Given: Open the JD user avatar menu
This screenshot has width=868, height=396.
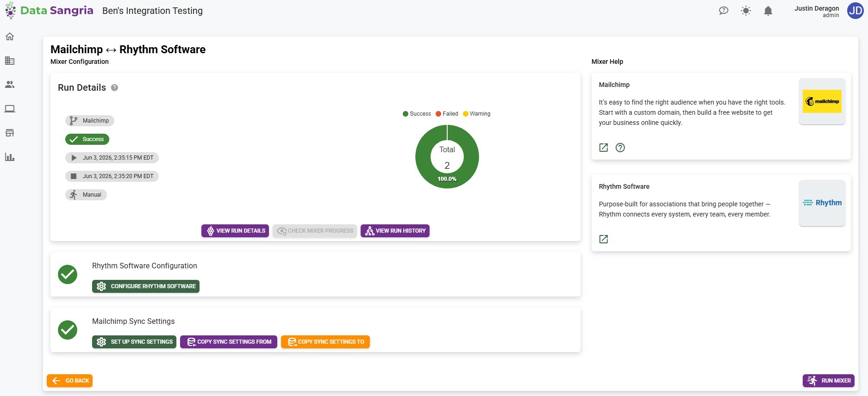Looking at the screenshot, I should tap(855, 11).
